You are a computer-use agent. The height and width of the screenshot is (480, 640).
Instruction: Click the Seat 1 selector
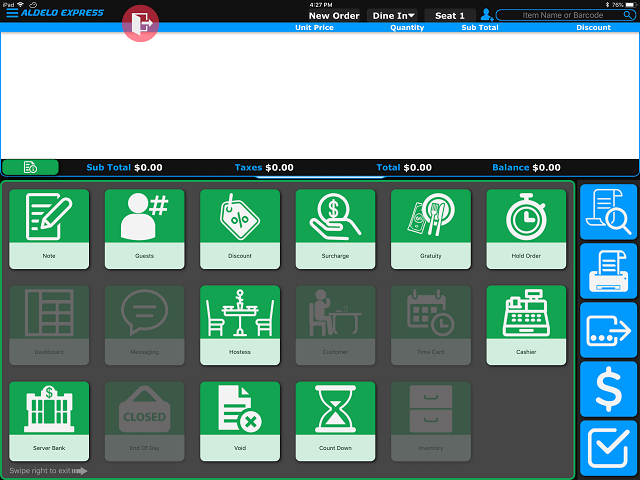click(449, 16)
